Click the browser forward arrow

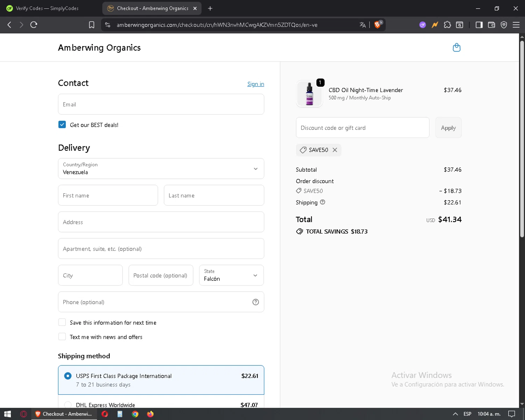[21, 25]
